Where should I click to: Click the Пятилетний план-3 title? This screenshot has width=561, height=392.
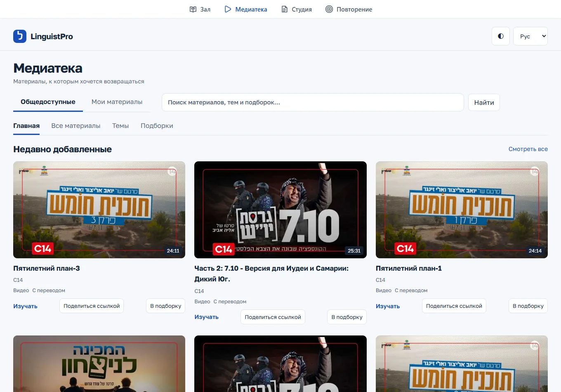[47, 268]
